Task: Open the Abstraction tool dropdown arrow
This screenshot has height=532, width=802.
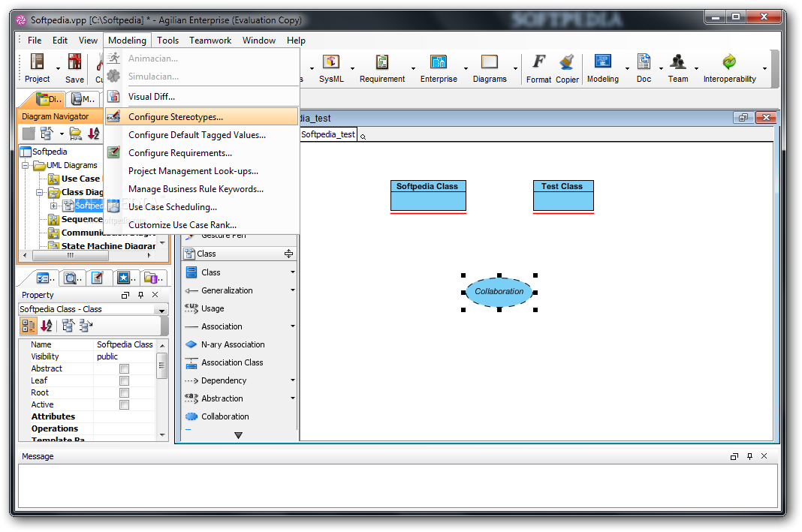Action: click(293, 398)
